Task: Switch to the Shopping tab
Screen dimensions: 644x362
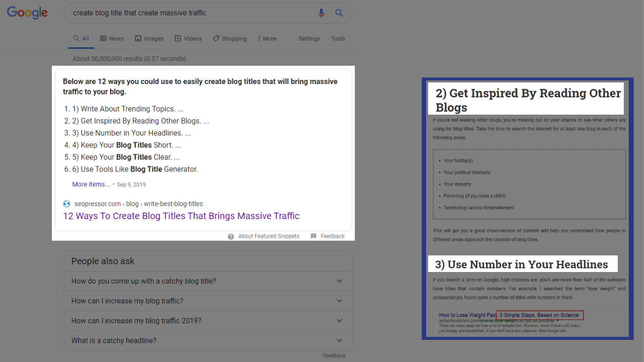Action: pos(229,38)
